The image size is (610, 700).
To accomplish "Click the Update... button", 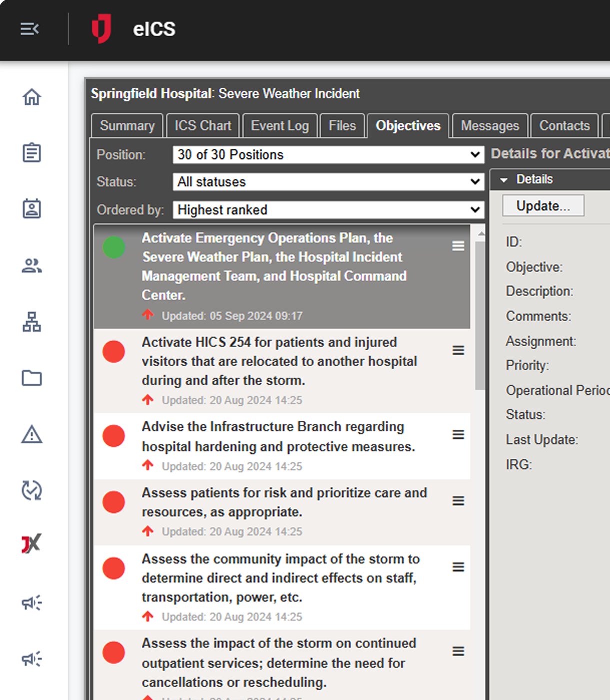I will (543, 206).
